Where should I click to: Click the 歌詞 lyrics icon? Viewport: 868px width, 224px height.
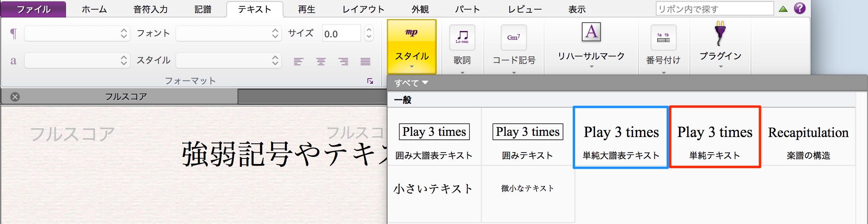click(x=462, y=37)
